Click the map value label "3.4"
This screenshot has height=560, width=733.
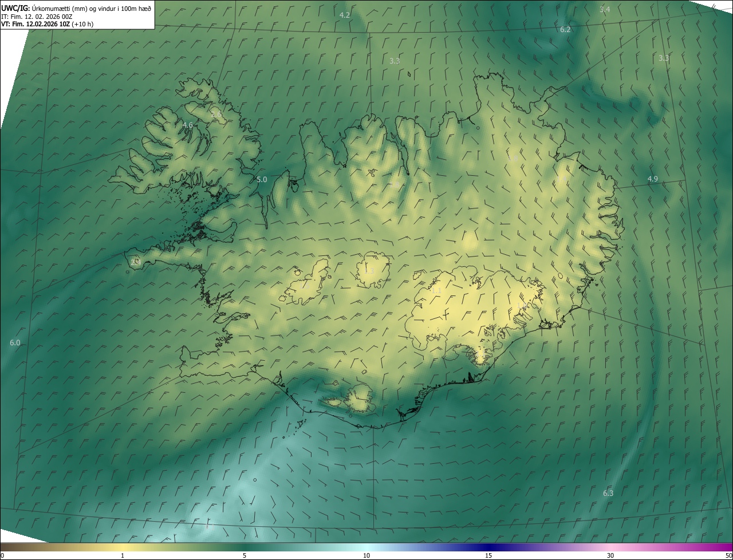click(x=605, y=9)
